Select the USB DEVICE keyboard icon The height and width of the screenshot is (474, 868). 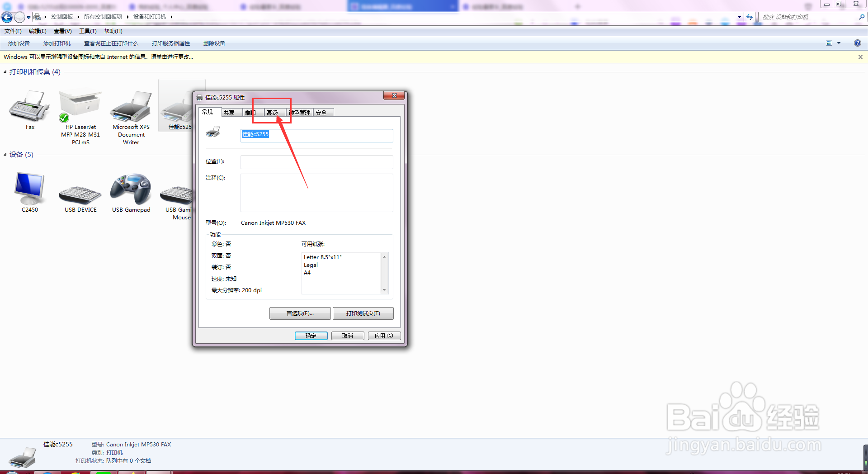click(80, 194)
